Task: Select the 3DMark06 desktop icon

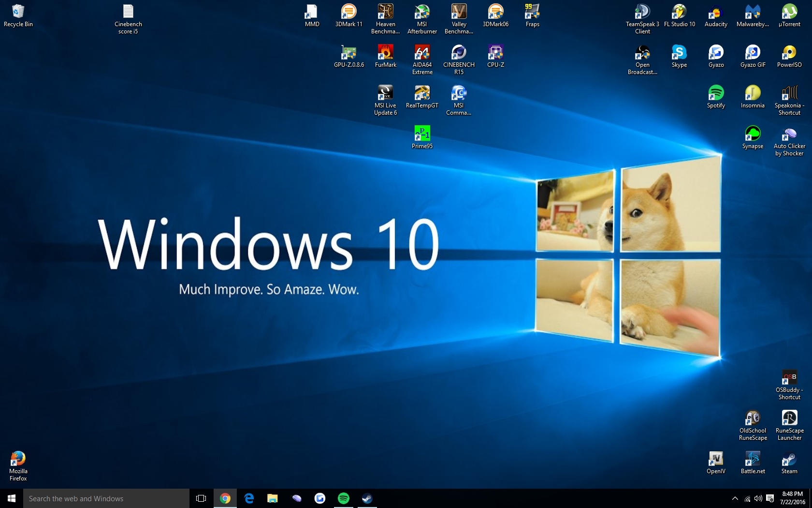Action: point(495,15)
